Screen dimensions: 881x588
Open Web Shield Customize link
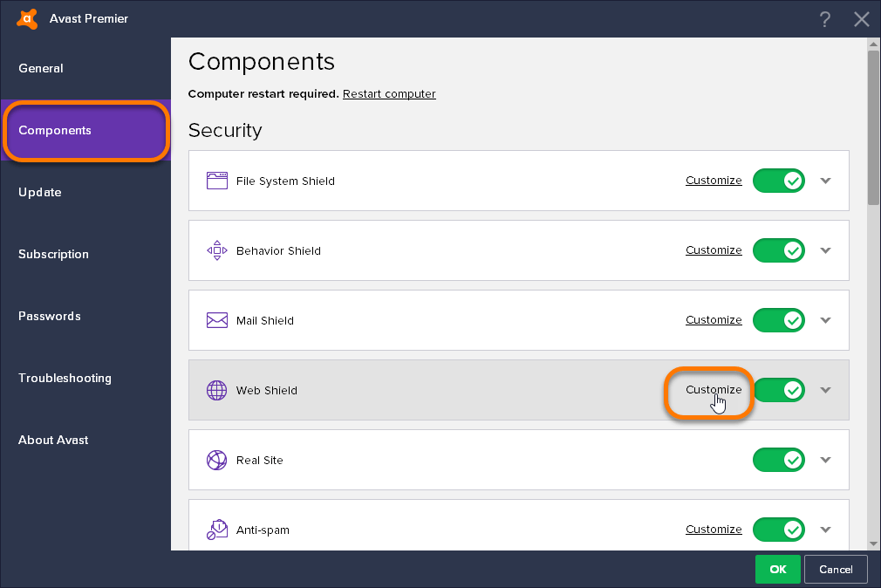(714, 390)
